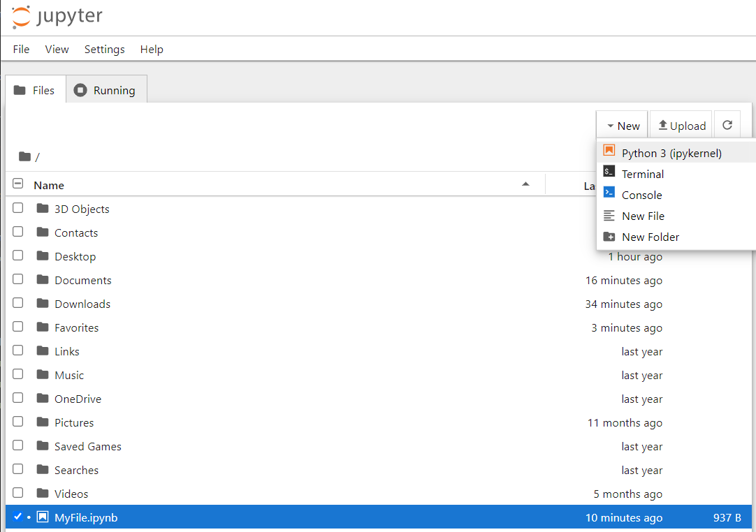The height and width of the screenshot is (532, 756).
Task: Click the Running tab stop icon
Action: (80, 90)
